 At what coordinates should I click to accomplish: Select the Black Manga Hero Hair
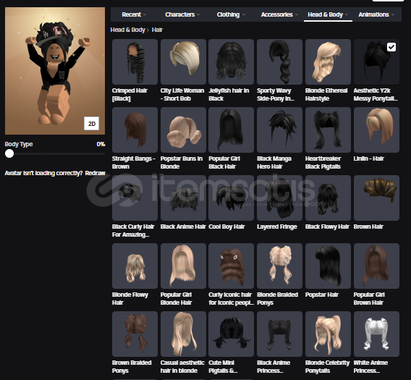[x=280, y=130]
